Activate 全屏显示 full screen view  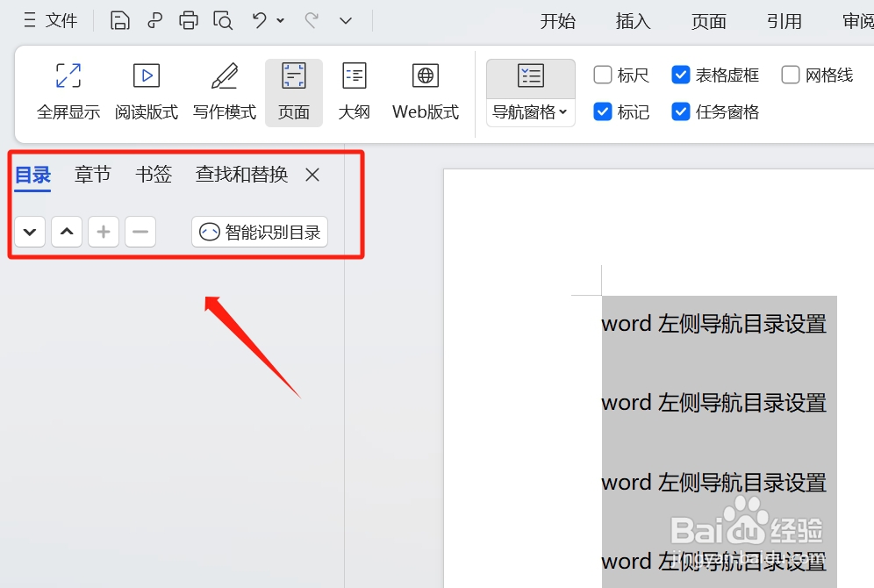coord(68,92)
